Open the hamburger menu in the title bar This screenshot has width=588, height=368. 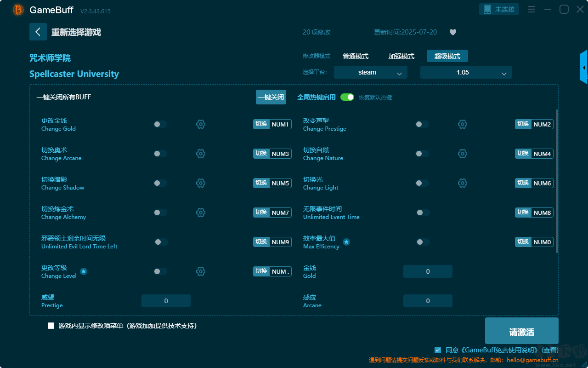click(x=531, y=9)
